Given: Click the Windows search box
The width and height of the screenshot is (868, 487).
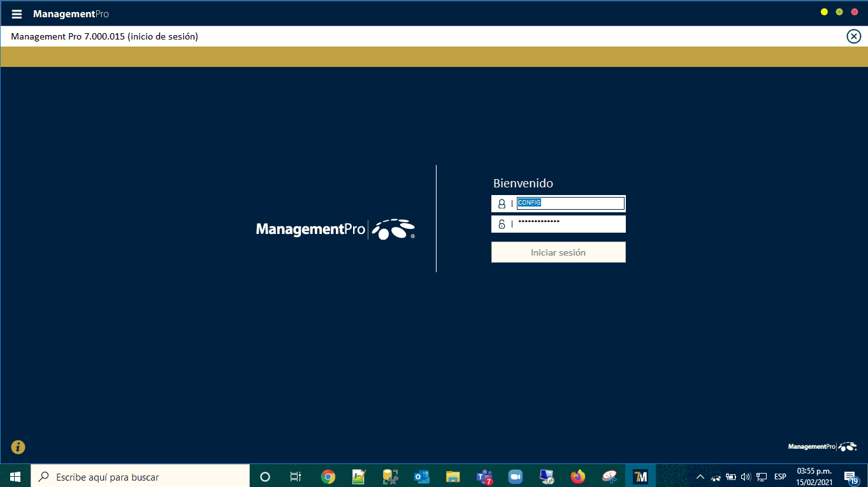Looking at the screenshot, I should 140,476.
